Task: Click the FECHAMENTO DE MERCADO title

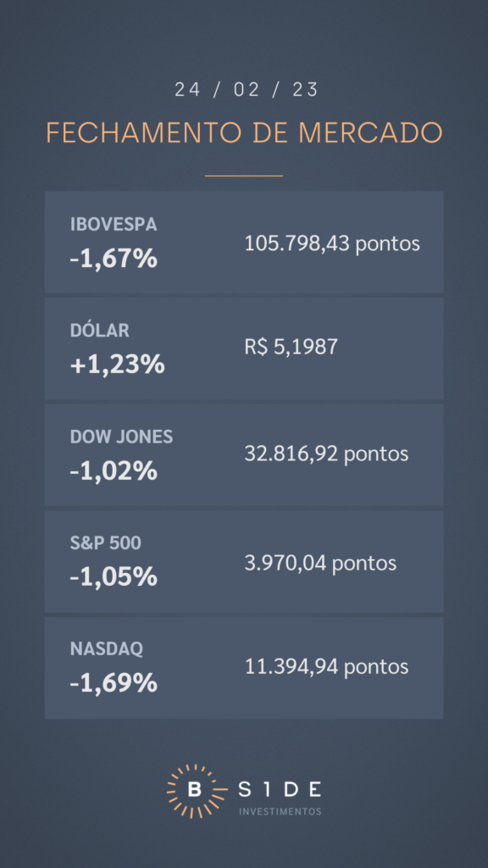Action: [x=244, y=133]
